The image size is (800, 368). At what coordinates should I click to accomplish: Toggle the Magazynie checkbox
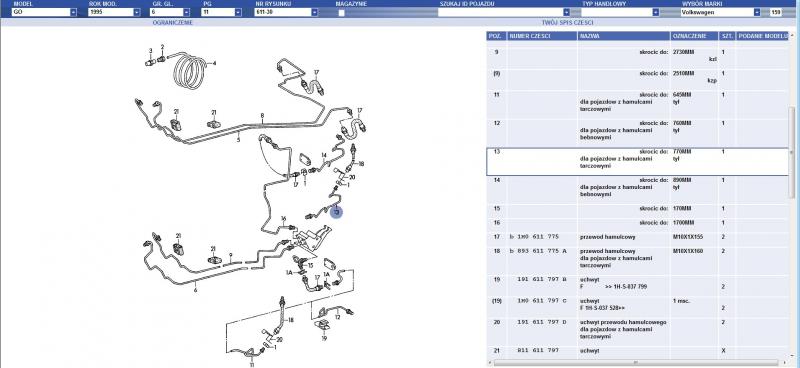click(341, 12)
